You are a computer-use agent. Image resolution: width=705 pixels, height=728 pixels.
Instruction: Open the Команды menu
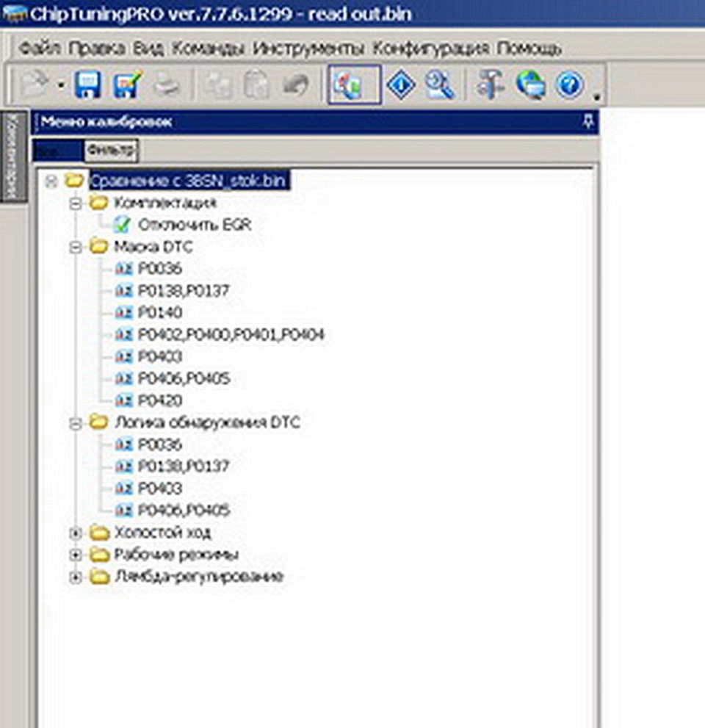click(208, 48)
